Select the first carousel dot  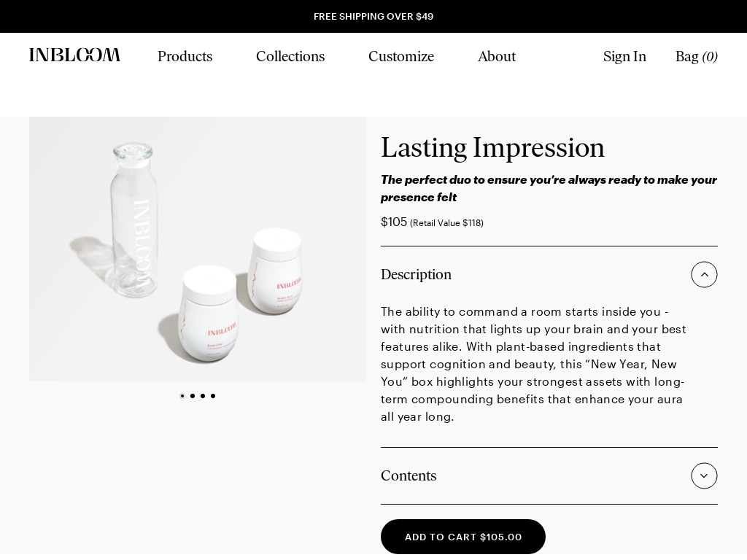coord(182,396)
